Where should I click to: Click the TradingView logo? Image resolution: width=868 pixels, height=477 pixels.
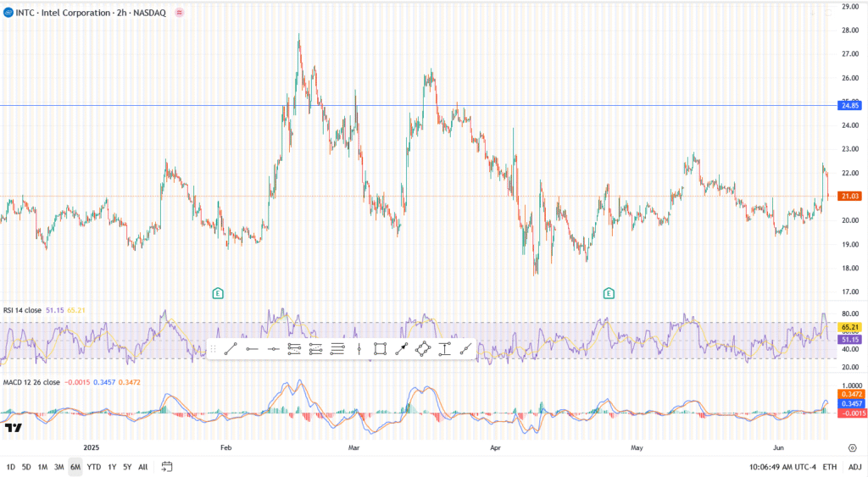point(12,428)
